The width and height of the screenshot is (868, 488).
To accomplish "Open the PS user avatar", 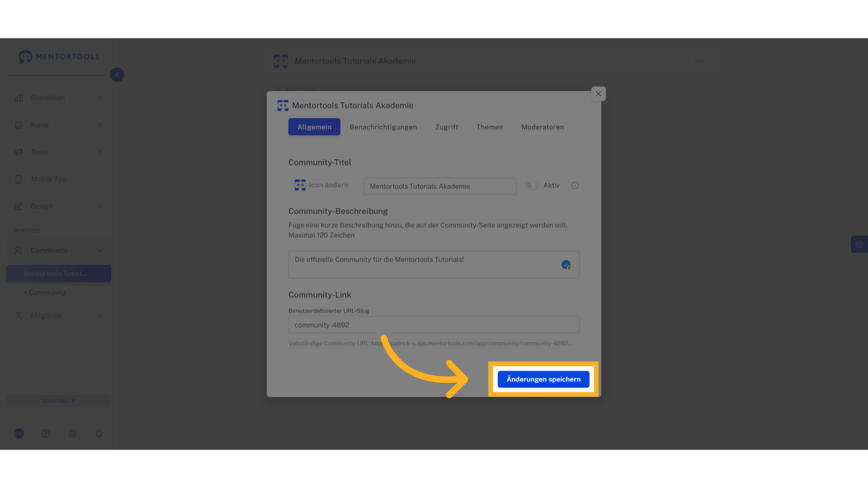I will tap(19, 434).
